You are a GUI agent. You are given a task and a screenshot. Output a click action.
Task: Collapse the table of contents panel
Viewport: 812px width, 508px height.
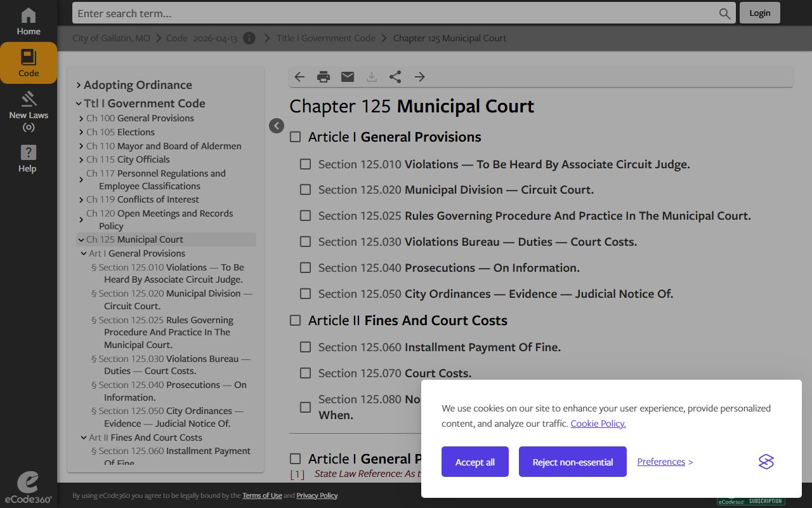coord(277,126)
